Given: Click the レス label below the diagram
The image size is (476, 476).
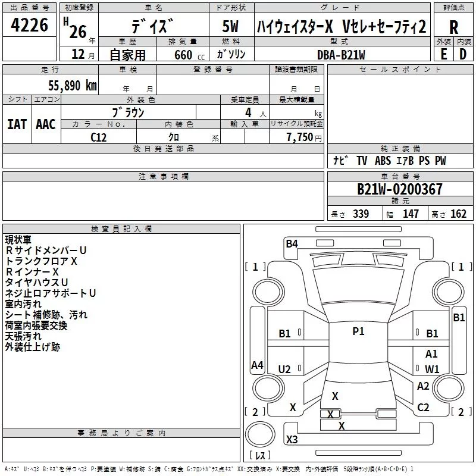Looking at the screenshot, I should (260, 456).
